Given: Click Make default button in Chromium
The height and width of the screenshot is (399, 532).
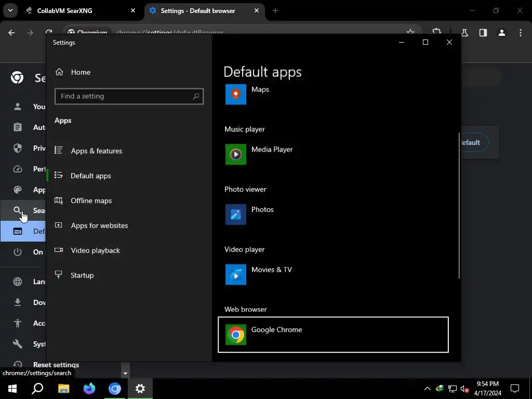Looking at the screenshot, I should tap(475, 142).
